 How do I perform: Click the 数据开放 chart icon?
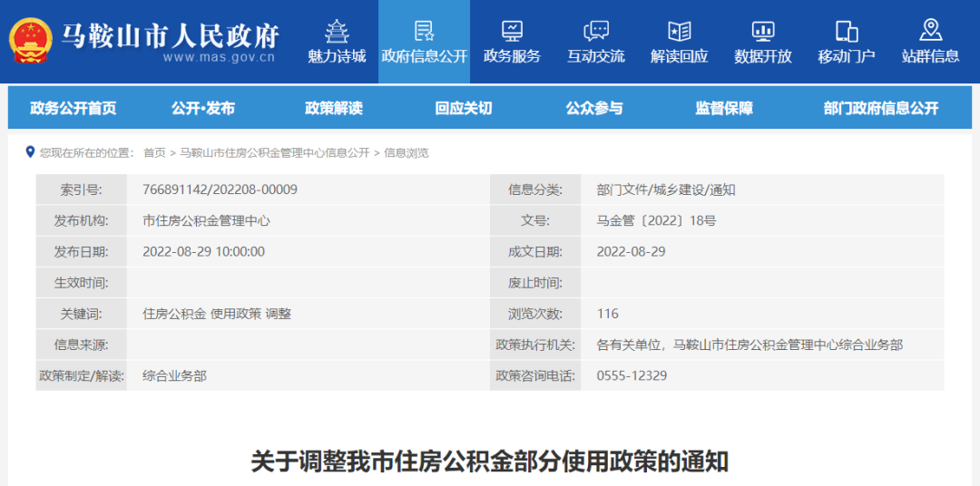coord(763,31)
